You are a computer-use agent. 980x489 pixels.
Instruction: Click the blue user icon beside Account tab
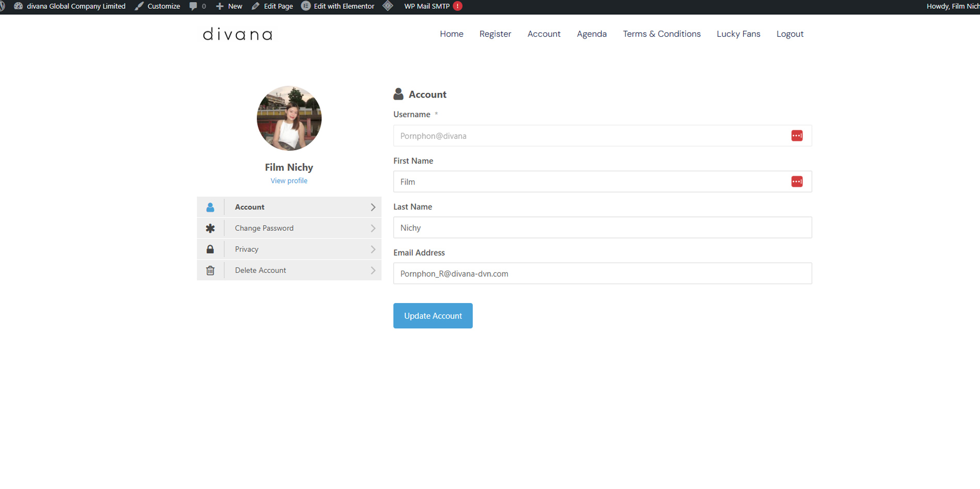[210, 207]
